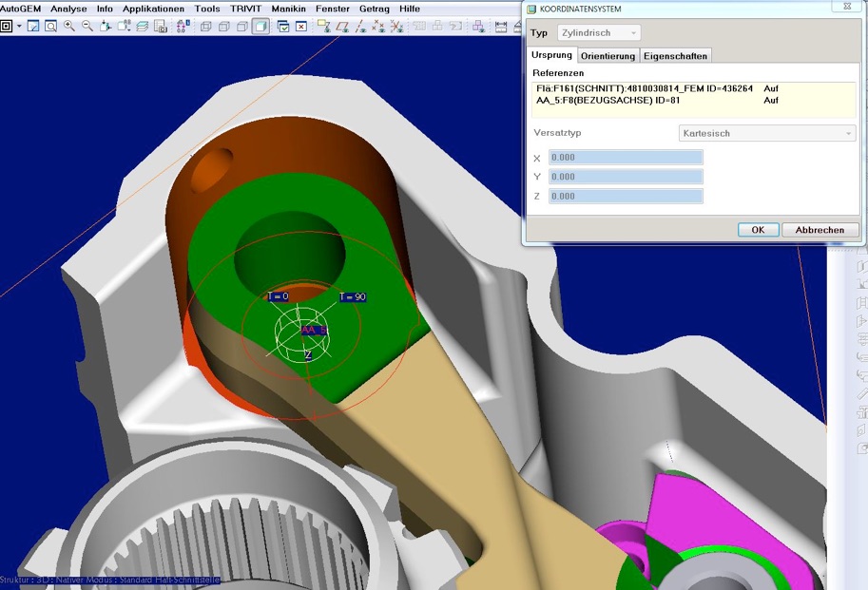This screenshot has width=868, height=590.
Task: Click the window with red X icon
Action: (301, 26)
